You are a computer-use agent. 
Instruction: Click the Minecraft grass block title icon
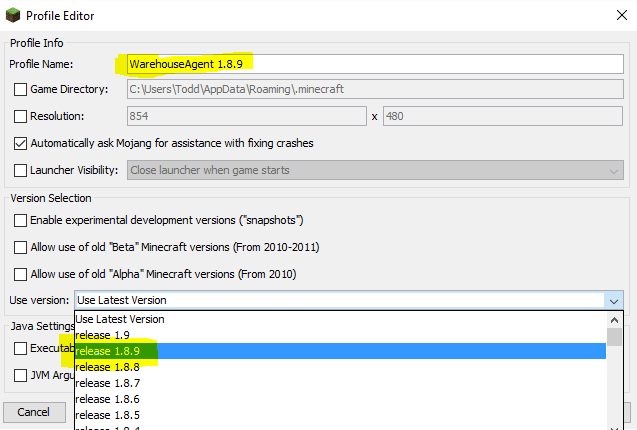(x=13, y=14)
